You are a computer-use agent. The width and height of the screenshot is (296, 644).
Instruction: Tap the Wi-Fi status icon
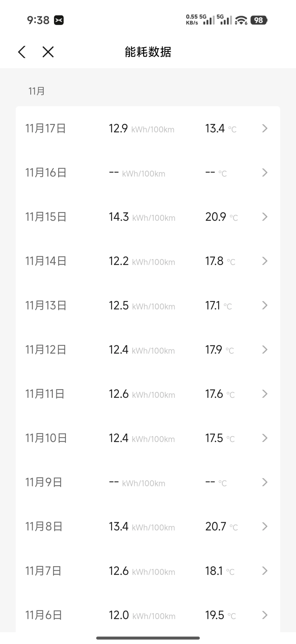point(241,20)
